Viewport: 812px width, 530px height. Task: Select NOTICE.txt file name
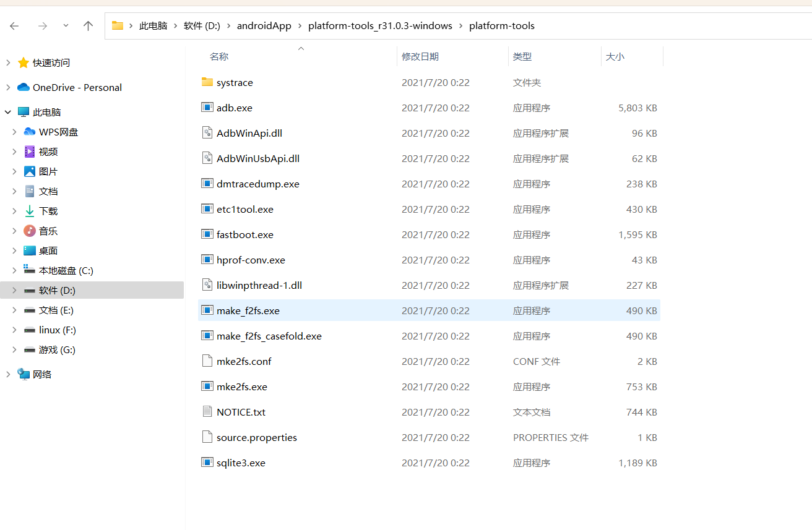(x=241, y=412)
